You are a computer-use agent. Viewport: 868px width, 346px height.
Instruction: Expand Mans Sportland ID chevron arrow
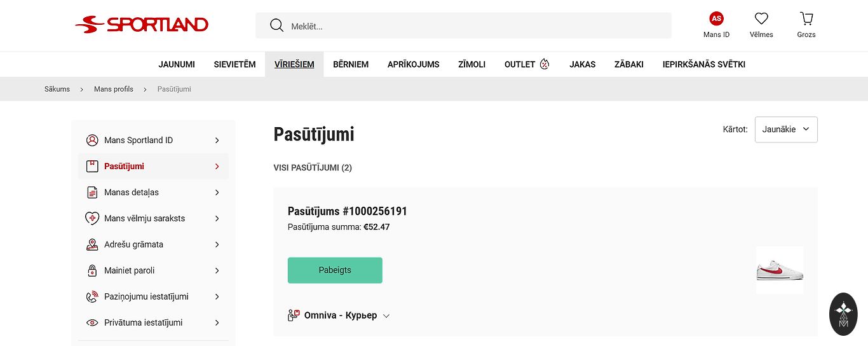[x=217, y=140]
